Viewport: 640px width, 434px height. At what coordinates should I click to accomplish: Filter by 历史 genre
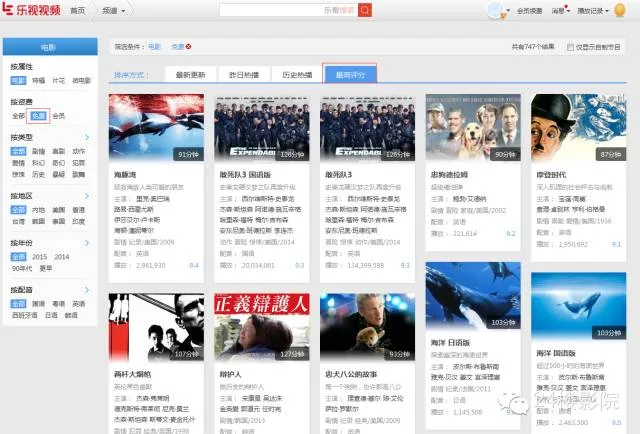point(38,174)
